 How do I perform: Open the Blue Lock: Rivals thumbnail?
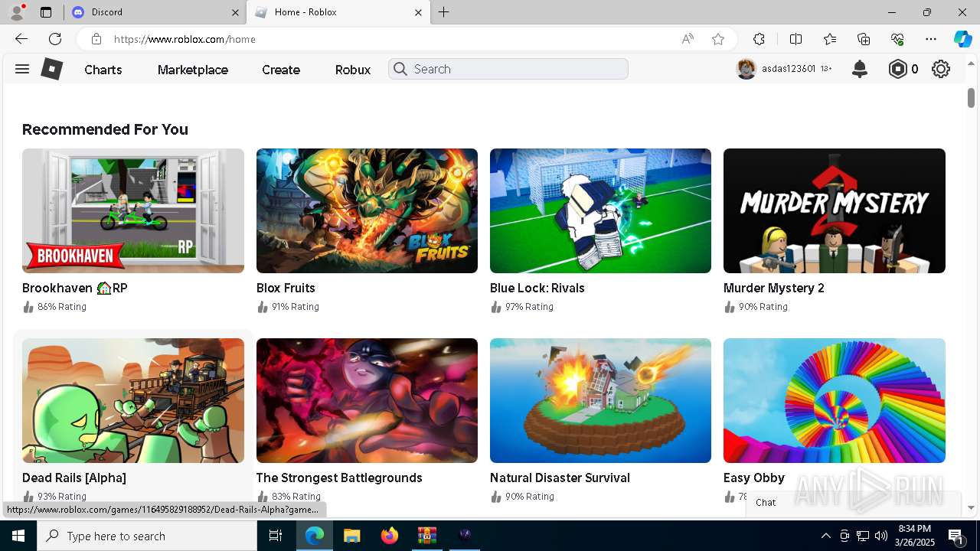click(600, 210)
